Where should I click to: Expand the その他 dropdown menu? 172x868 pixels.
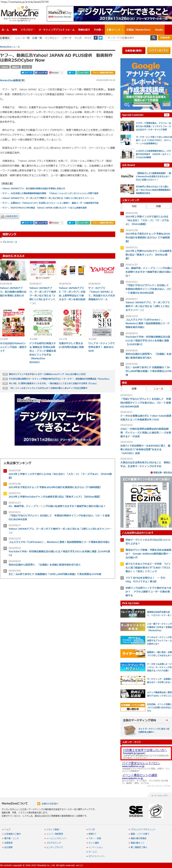98,30
